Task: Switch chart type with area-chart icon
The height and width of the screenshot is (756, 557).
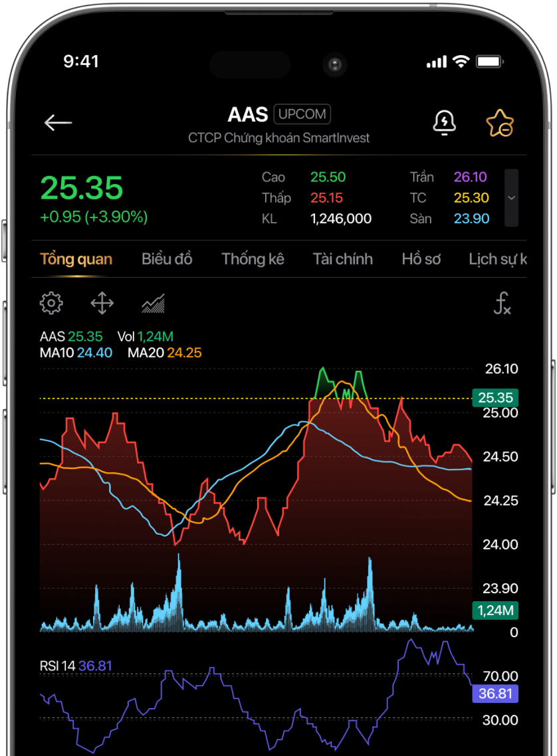Action: click(x=153, y=304)
